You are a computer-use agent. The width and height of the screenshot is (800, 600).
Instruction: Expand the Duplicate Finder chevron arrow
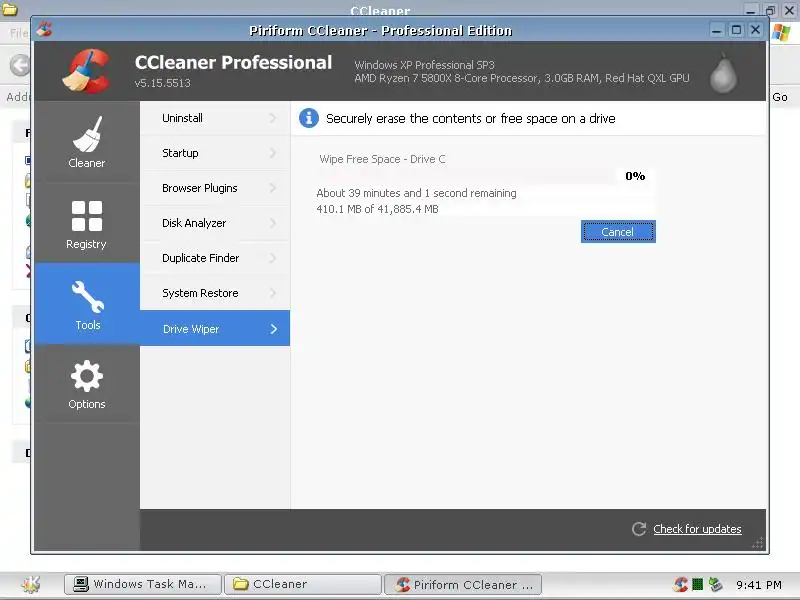(273, 258)
